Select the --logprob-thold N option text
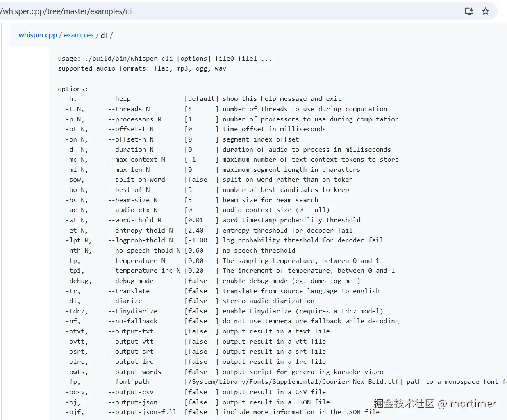507x420 pixels. tap(140, 240)
